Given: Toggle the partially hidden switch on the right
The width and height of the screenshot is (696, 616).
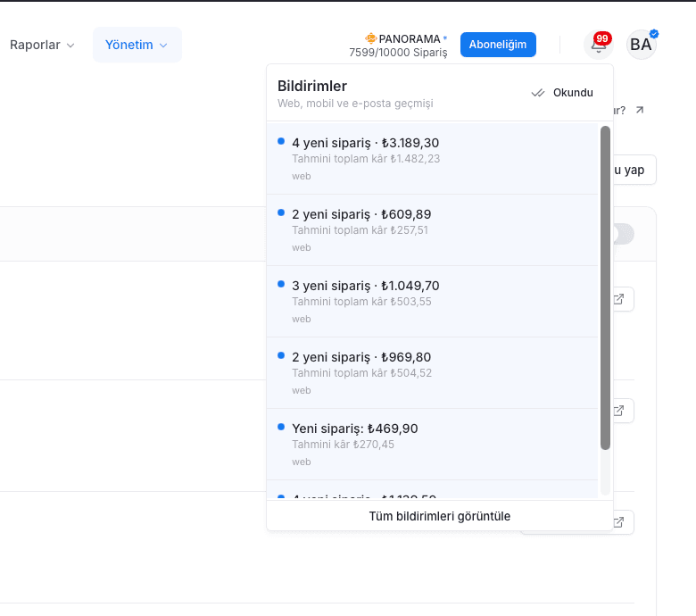Looking at the screenshot, I should pos(623,234).
